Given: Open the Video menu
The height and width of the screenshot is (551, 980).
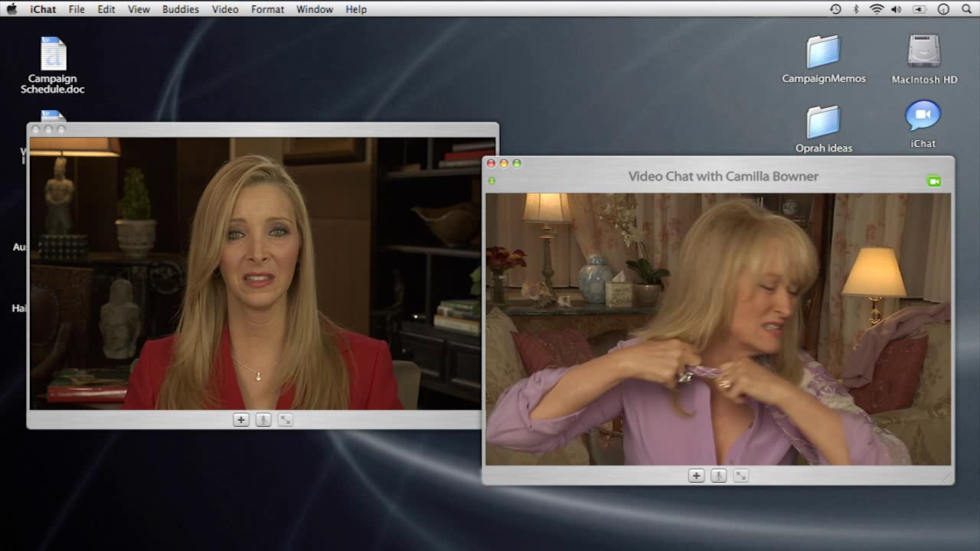Looking at the screenshot, I should click(225, 9).
